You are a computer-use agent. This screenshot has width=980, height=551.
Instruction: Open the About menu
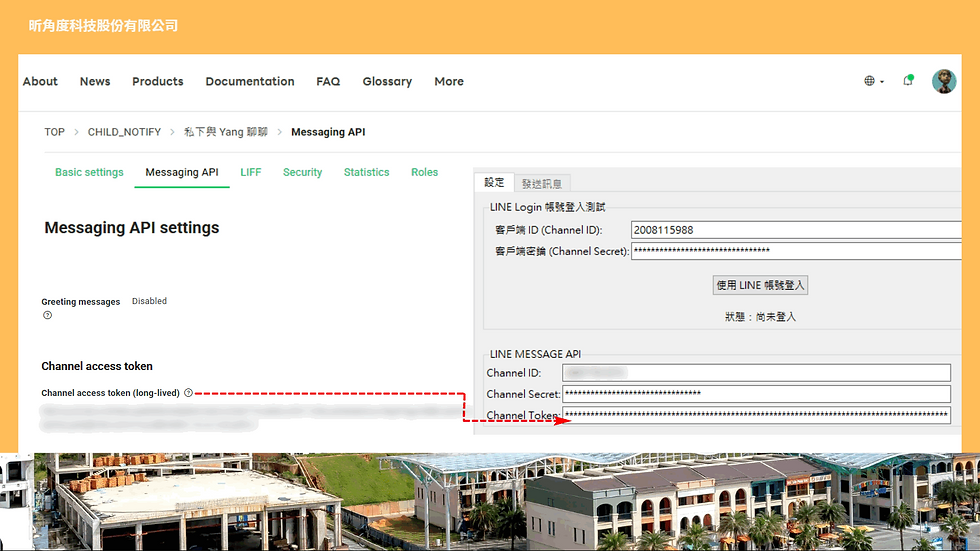tap(40, 81)
